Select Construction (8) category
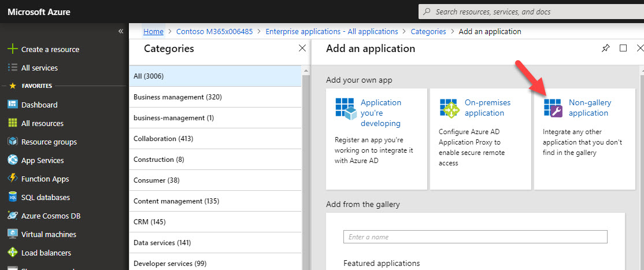 point(216,160)
